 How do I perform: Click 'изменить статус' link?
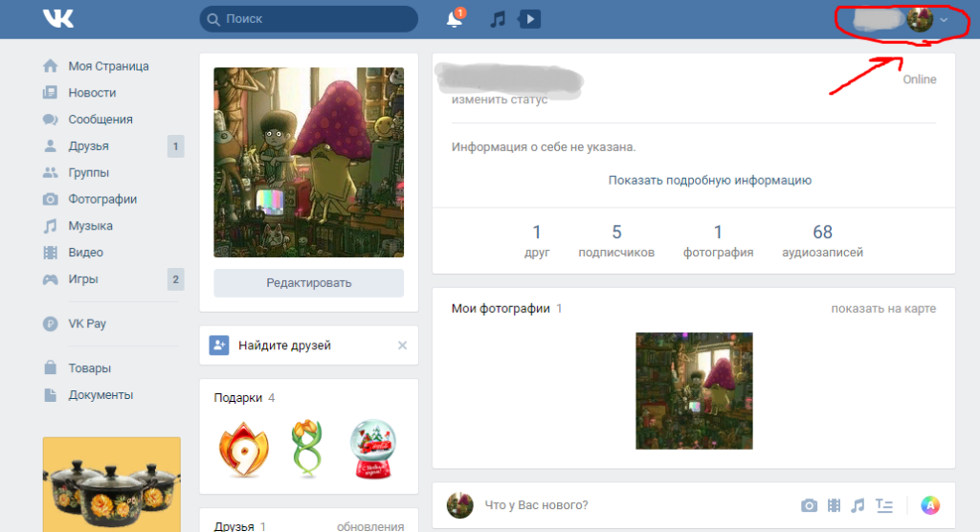point(500,100)
